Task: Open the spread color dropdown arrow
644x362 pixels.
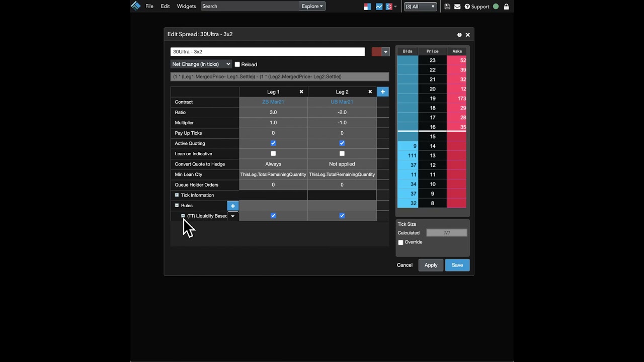Action: click(386, 52)
